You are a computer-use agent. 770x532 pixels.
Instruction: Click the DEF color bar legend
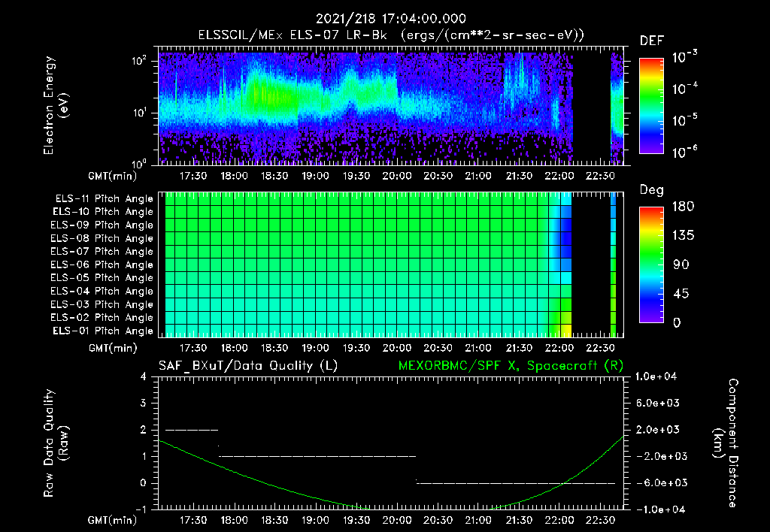[x=651, y=105]
